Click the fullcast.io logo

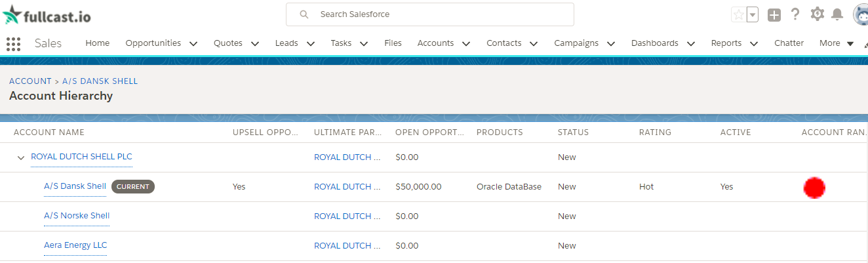[47, 14]
